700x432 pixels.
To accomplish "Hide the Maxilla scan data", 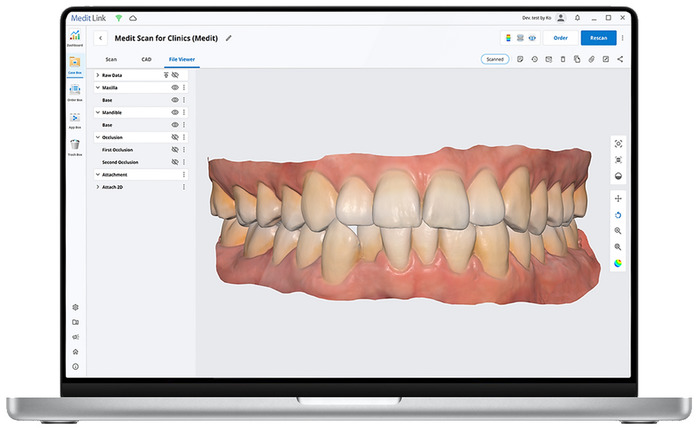I will point(174,88).
